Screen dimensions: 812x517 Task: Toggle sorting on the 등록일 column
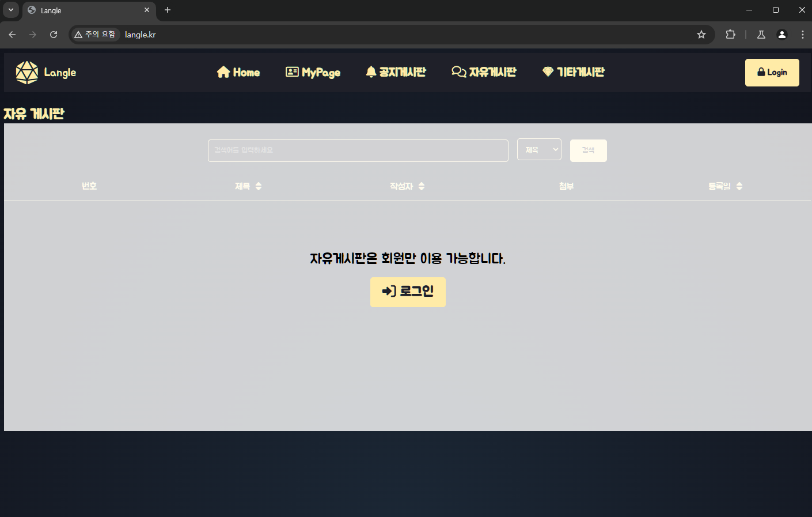(740, 186)
